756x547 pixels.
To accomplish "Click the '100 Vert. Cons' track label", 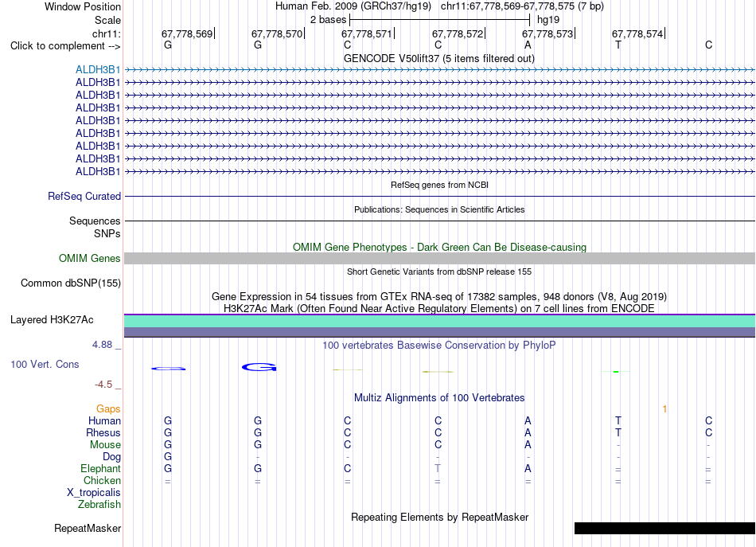I will (45, 364).
